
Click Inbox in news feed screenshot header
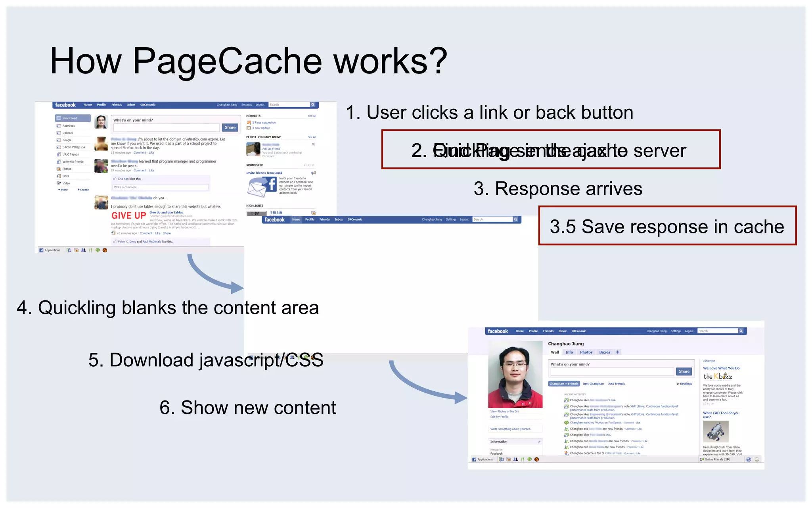(x=131, y=105)
